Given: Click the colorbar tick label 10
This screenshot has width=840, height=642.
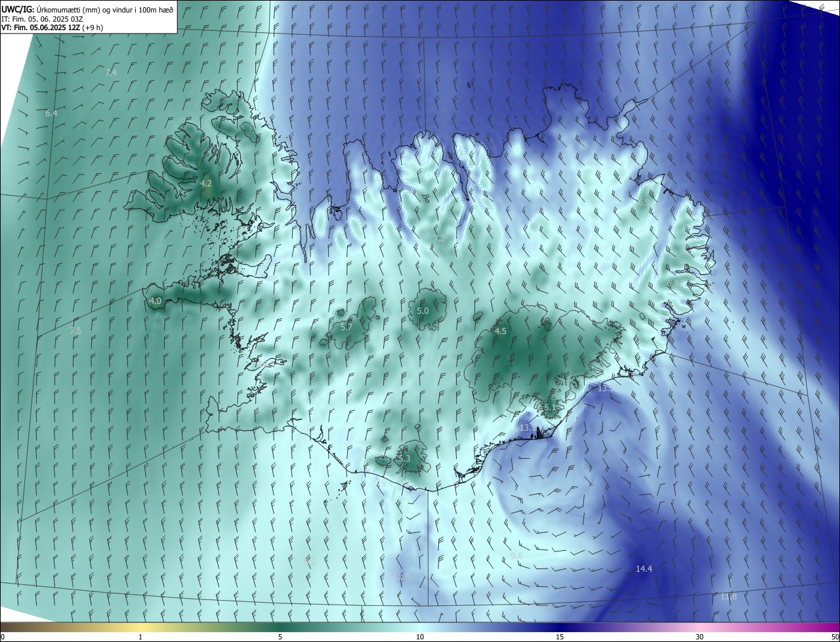Looking at the screenshot, I should (420, 637).
